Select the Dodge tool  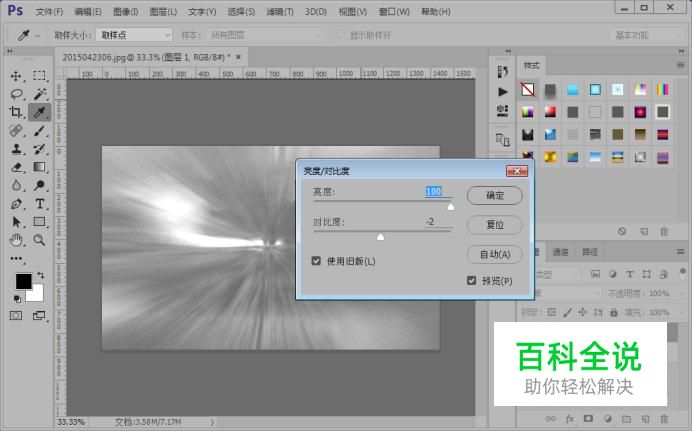pyautogui.click(x=39, y=185)
